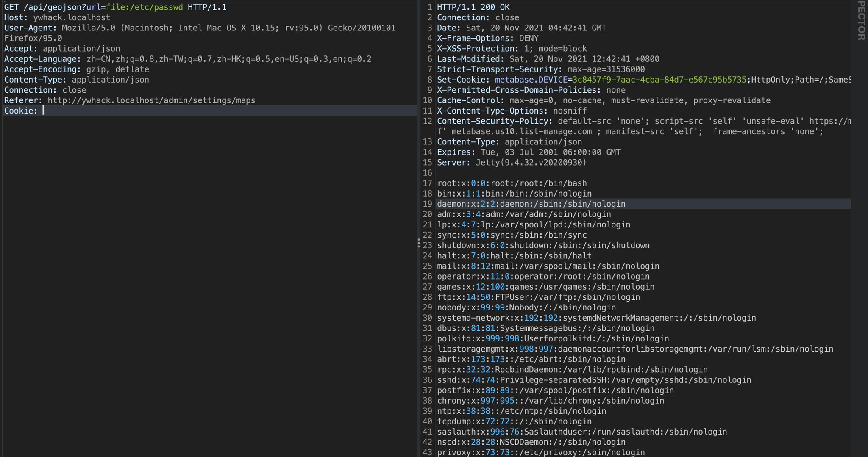Click the highlighted daemon:x:2:2 line
Image resolution: width=868 pixels, height=457 pixels.
coord(531,204)
